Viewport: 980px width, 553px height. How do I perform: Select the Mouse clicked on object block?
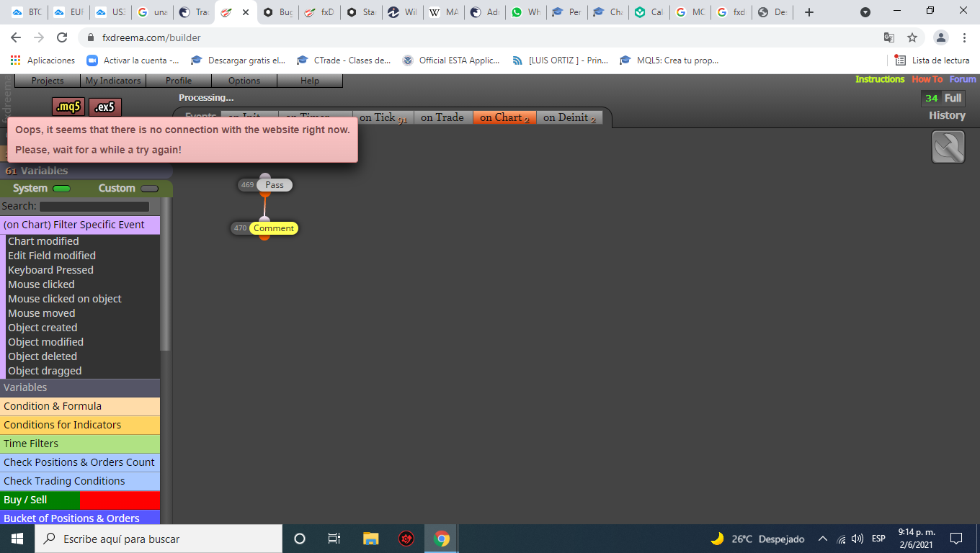pos(65,299)
